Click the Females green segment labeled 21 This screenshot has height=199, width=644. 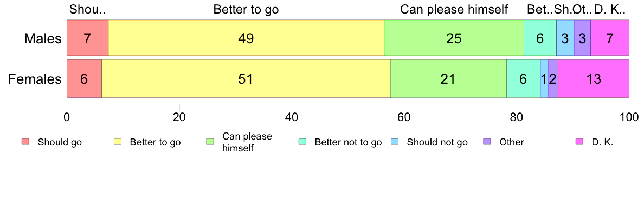[448, 78]
